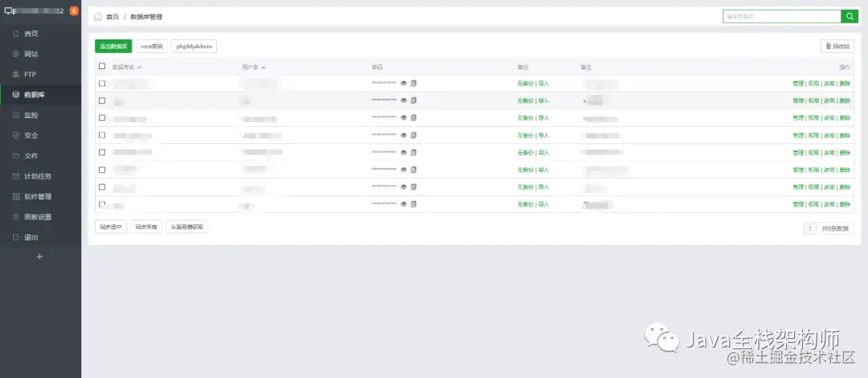Go to 首页 in the breadcrumb
This screenshot has height=378, width=868.
tap(113, 17)
